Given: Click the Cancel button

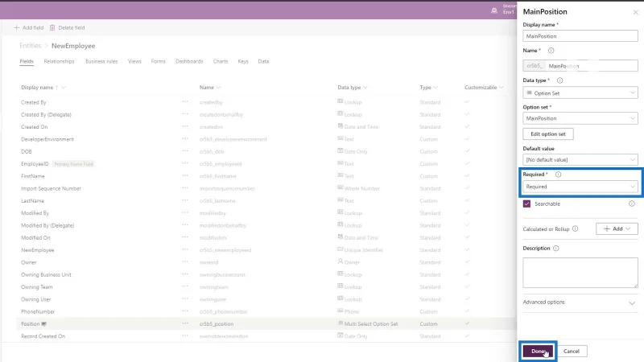Looking at the screenshot, I should (x=572, y=352).
